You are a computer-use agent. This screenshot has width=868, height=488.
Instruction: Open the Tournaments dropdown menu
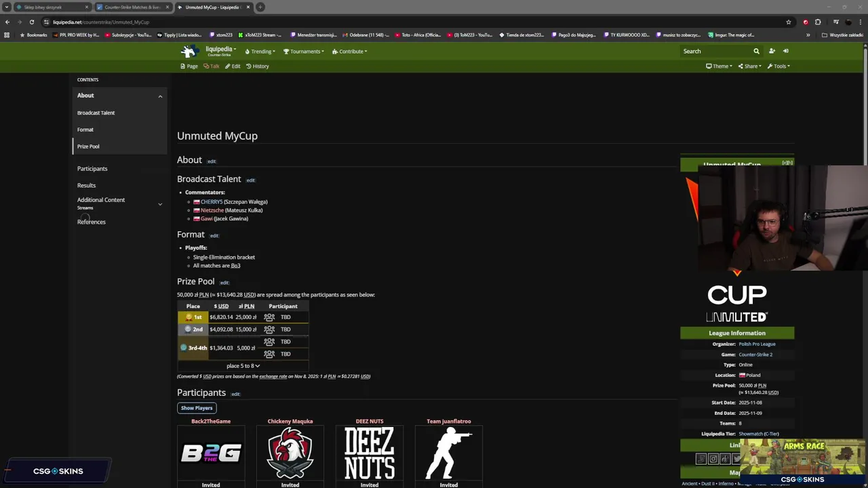coord(304,52)
